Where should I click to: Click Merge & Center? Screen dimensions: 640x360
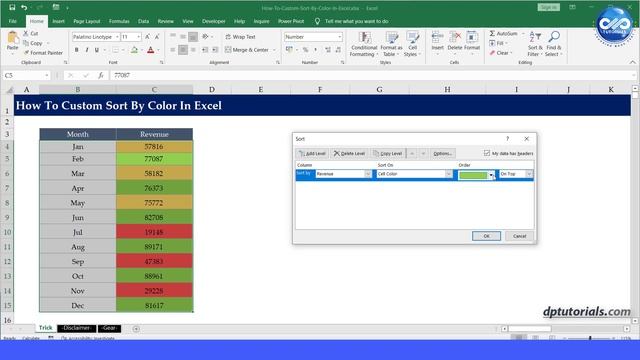(247, 50)
